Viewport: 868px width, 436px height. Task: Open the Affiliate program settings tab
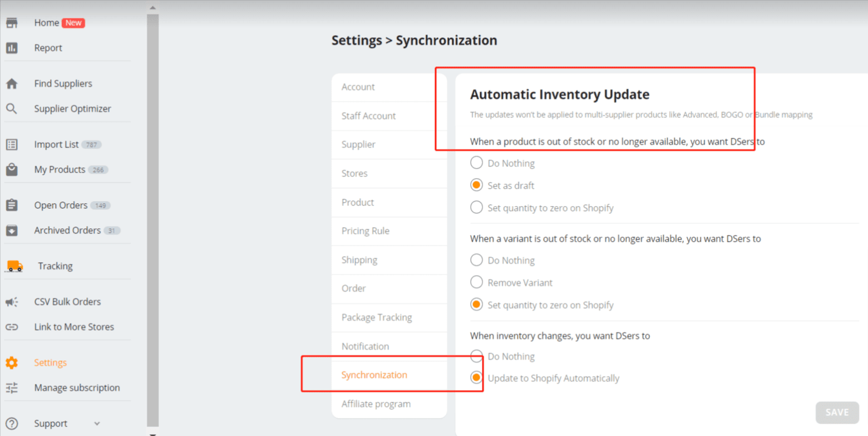[389, 404]
